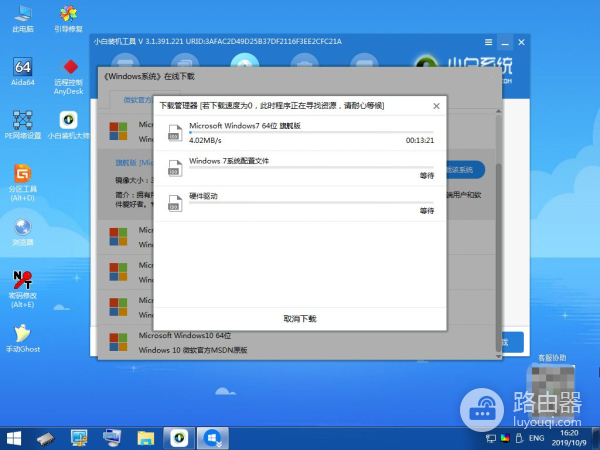Click the Windows 7系统配置文件 progress bar
The height and width of the screenshot is (450, 600).
pos(311,168)
